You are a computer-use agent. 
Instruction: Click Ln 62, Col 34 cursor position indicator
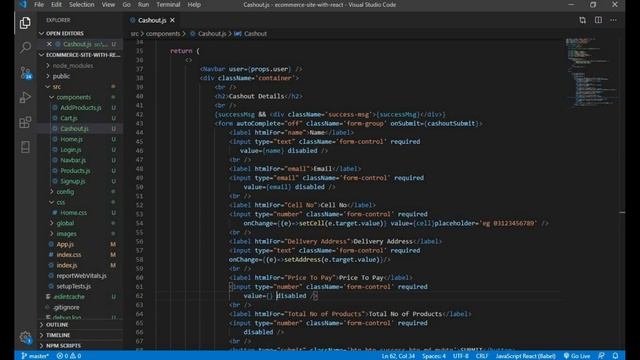(x=398, y=356)
